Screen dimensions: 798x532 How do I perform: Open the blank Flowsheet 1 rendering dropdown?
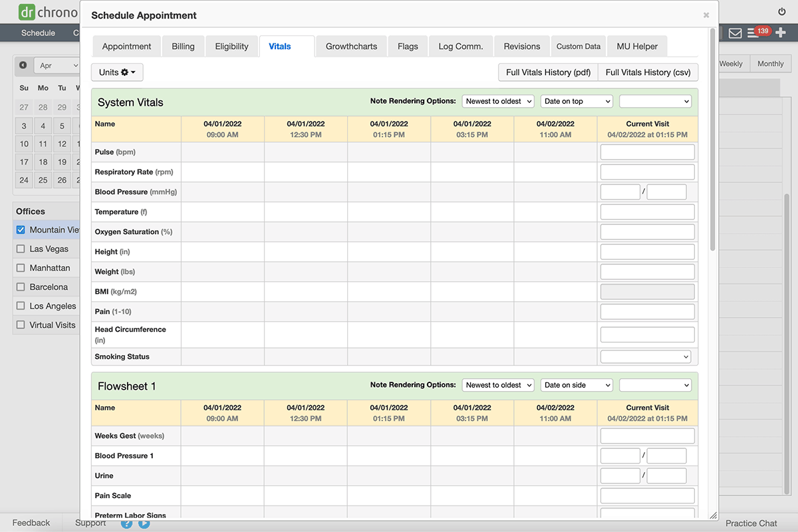pos(655,385)
